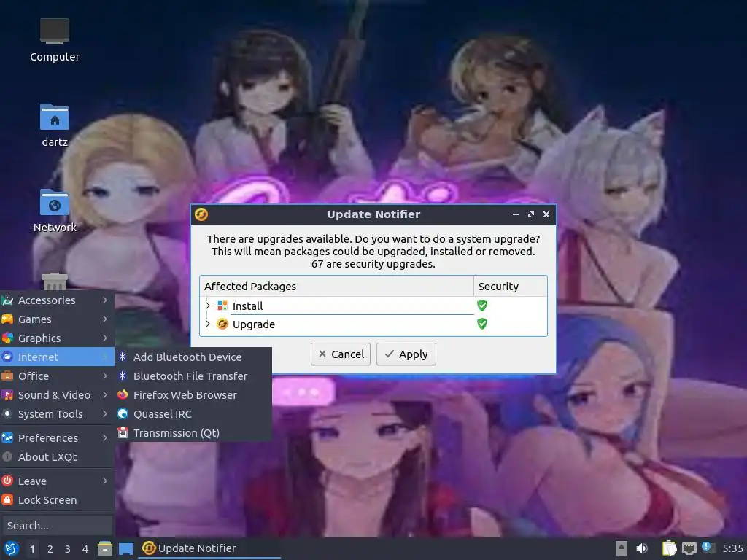
Task: Click the Upgrade row refresh icon
Action: point(222,324)
